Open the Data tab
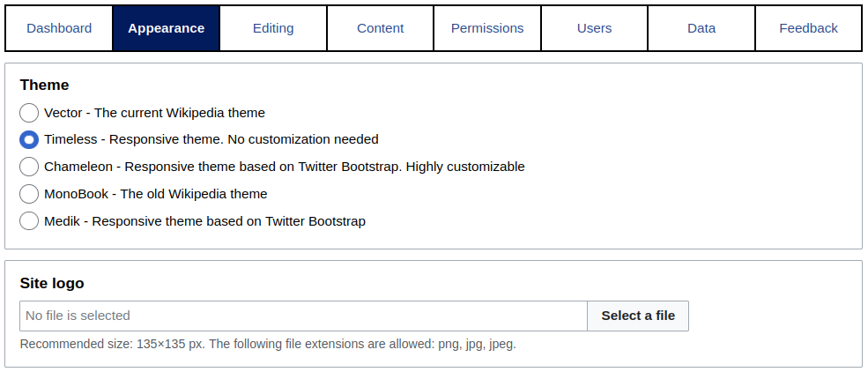Screen dimensions: 868x372 (x=701, y=28)
